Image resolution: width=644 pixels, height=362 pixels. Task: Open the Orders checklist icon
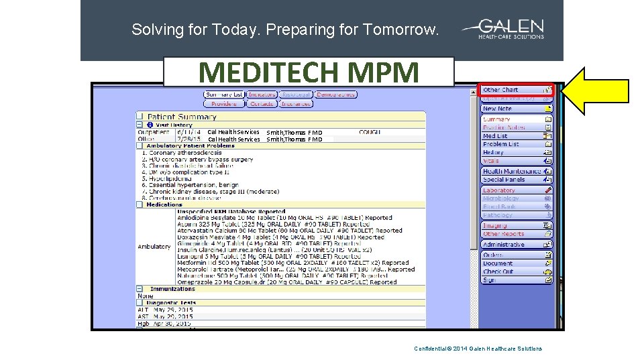(548, 255)
